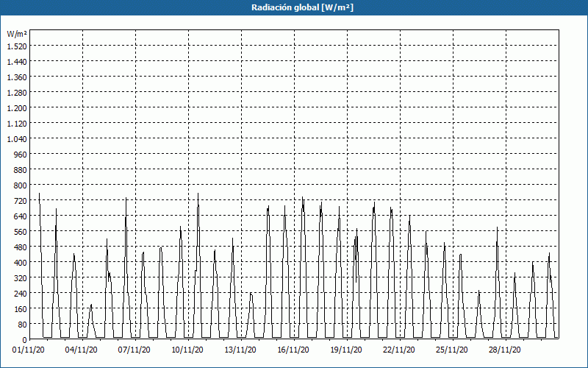
Task: Click the 25/11/20 date label
Action: (x=451, y=350)
